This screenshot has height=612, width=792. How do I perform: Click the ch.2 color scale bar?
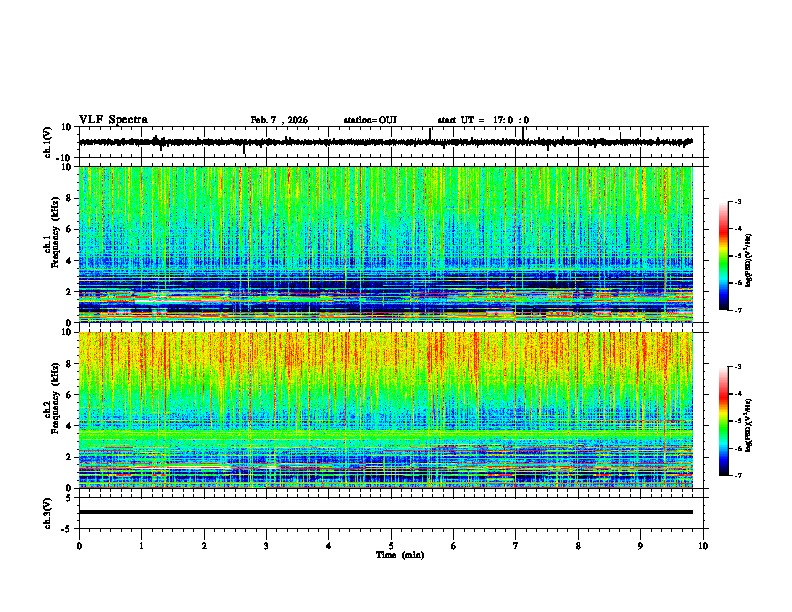(724, 421)
